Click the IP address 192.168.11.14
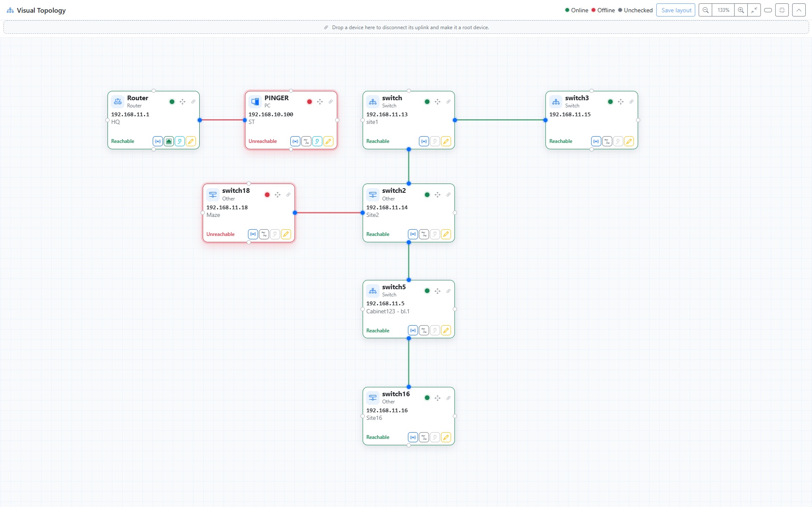Image resolution: width=812 pixels, height=507 pixels. pyautogui.click(x=387, y=207)
